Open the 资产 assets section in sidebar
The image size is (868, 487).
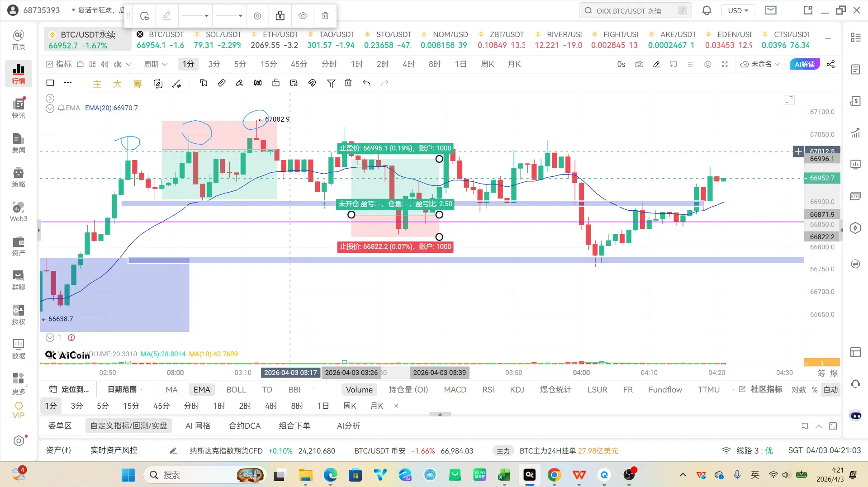coord(19,246)
